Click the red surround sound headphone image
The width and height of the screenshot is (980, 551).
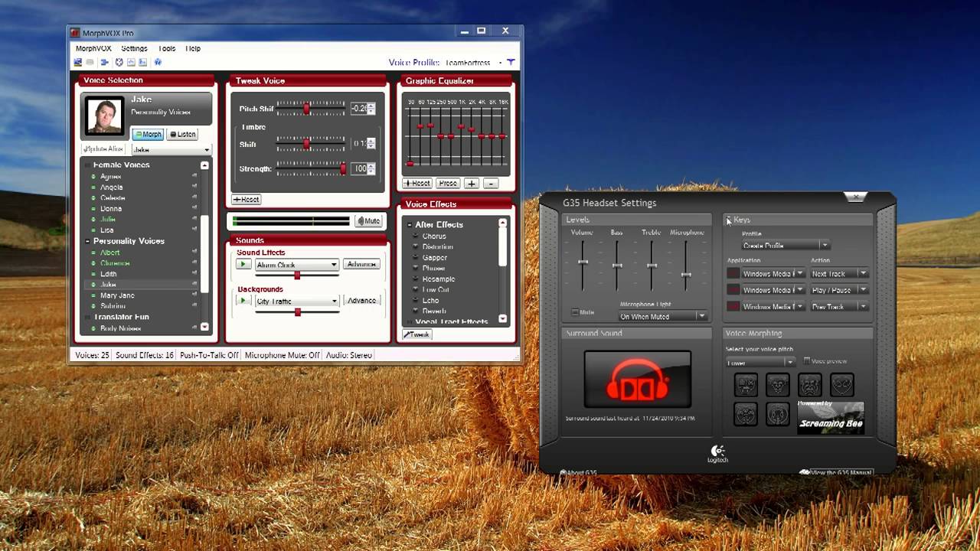(638, 380)
